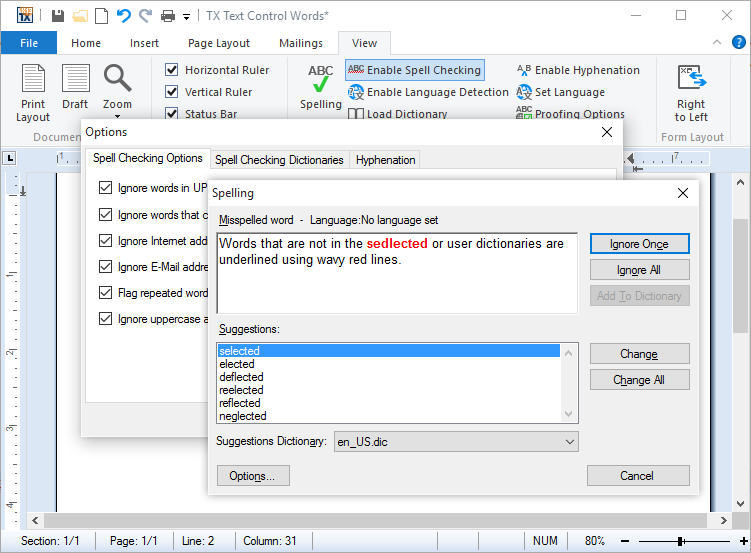Switch to Print Layout view
Screen dimensions: 751x553
coord(33,92)
